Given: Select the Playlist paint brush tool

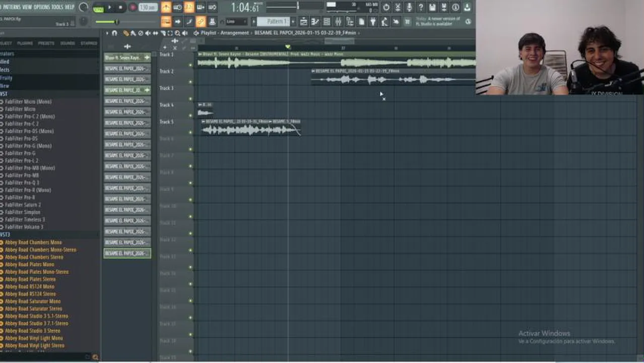Looking at the screenshot, I should point(133,33).
